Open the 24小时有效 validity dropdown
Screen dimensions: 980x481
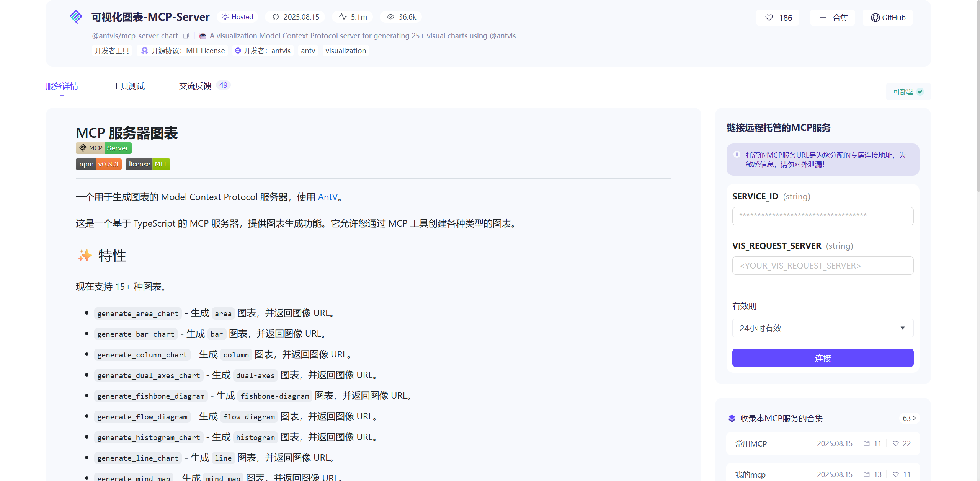823,328
